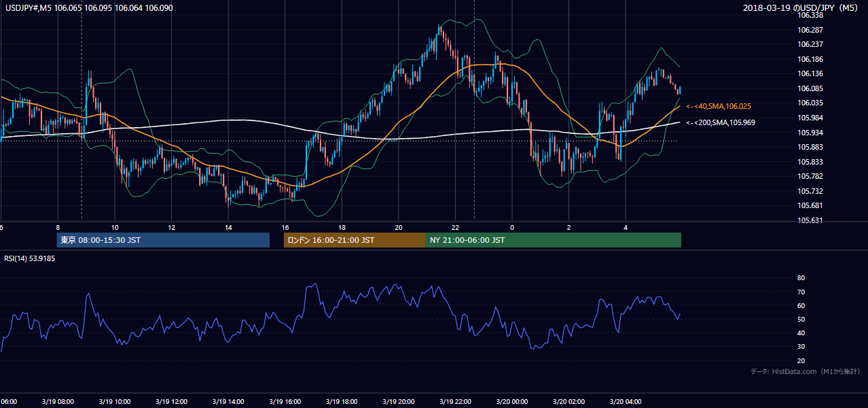Click hour label 14 below price chart
Viewport: 868px width, 408px height.
228,227
